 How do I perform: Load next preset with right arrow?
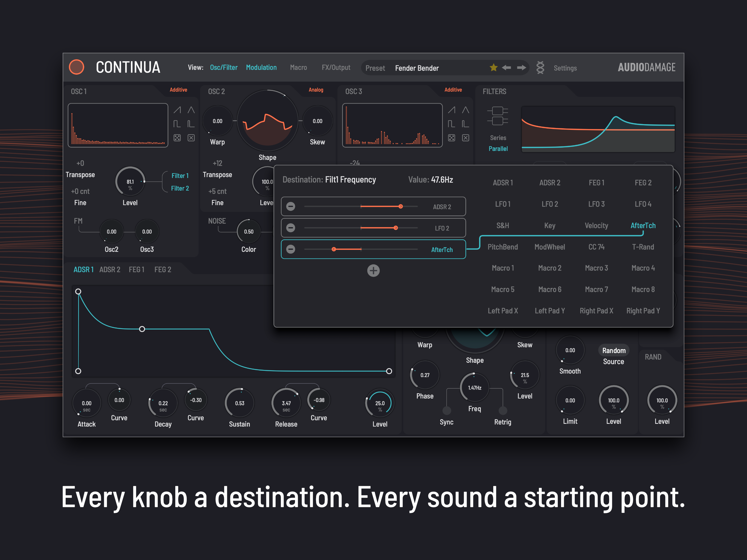point(521,68)
